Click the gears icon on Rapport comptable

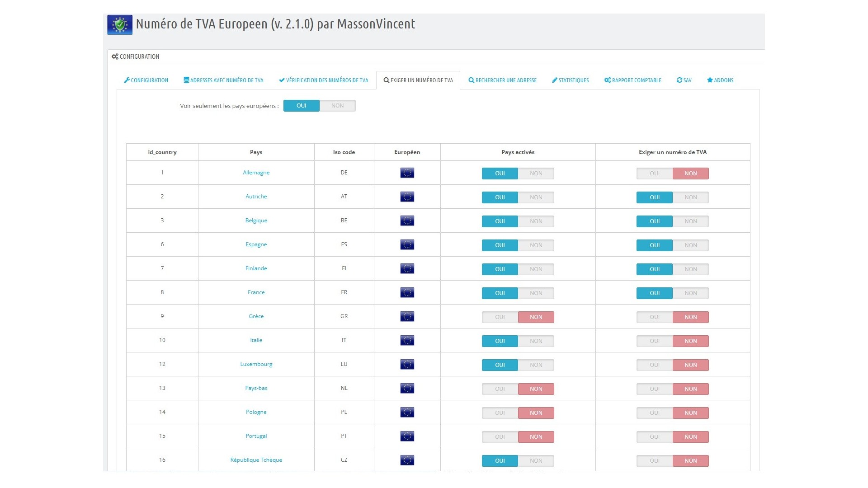607,80
